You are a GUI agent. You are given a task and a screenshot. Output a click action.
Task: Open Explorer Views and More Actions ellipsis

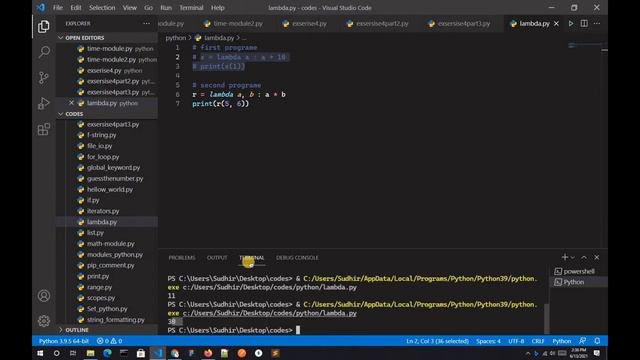[146, 24]
